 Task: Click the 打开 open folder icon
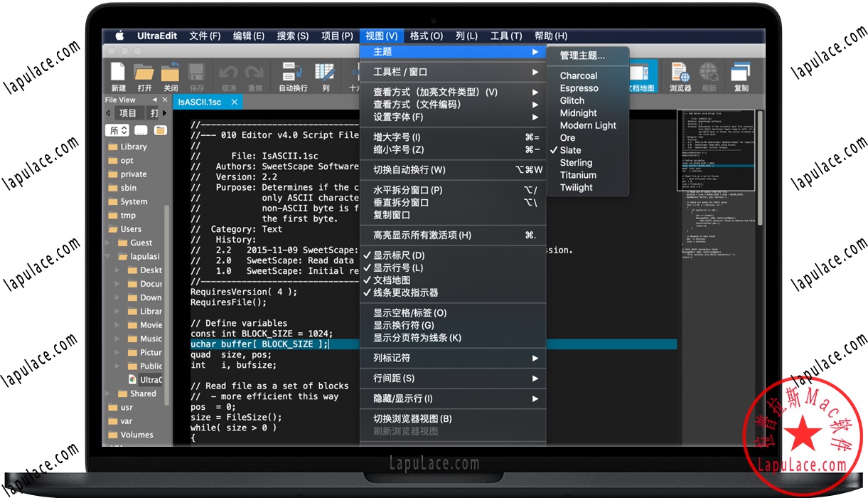(144, 73)
